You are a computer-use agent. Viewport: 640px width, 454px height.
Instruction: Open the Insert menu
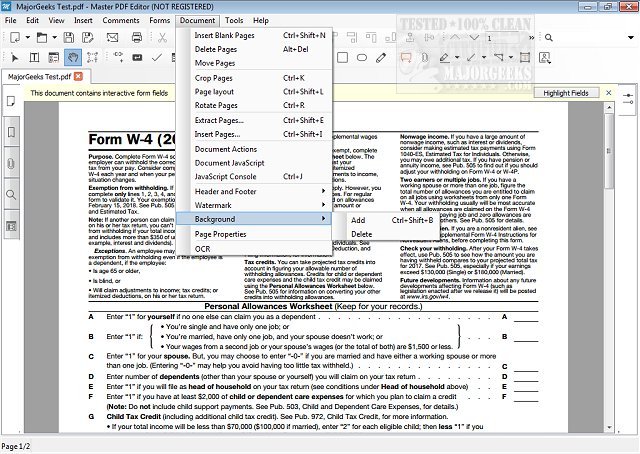coord(83,20)
